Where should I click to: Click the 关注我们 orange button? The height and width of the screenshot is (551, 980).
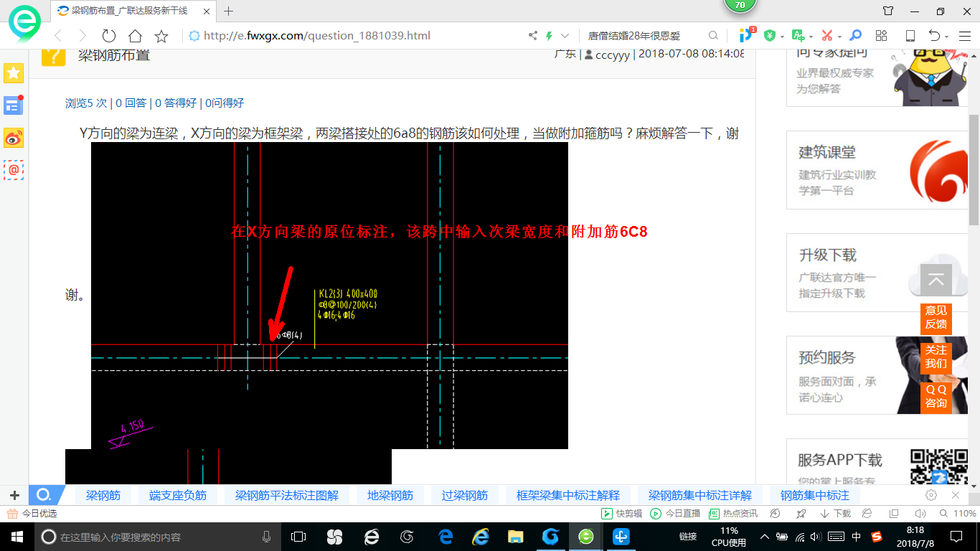click(x=936, y=357)
